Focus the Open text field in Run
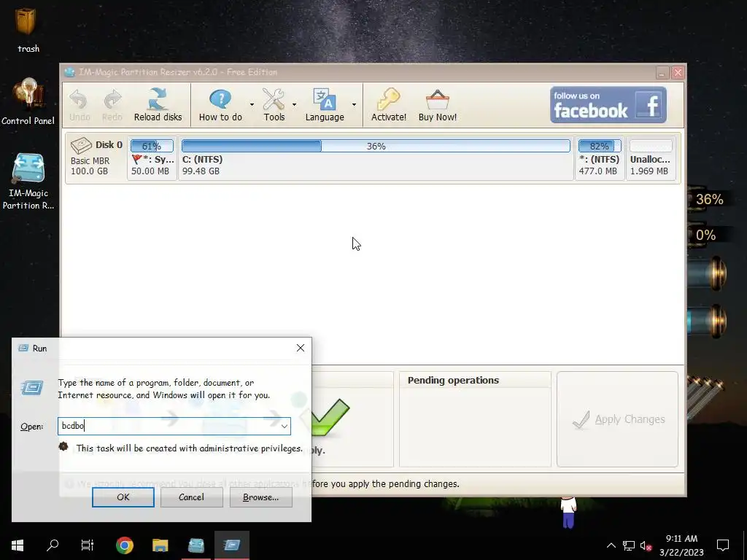The width and height of the screenshot is (747, 560). (169, 426)
